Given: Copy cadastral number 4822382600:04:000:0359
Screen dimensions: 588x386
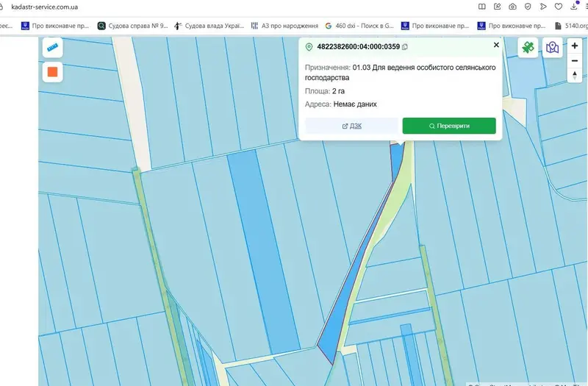Looking at the screenshot, I should [x=405, y=47].
